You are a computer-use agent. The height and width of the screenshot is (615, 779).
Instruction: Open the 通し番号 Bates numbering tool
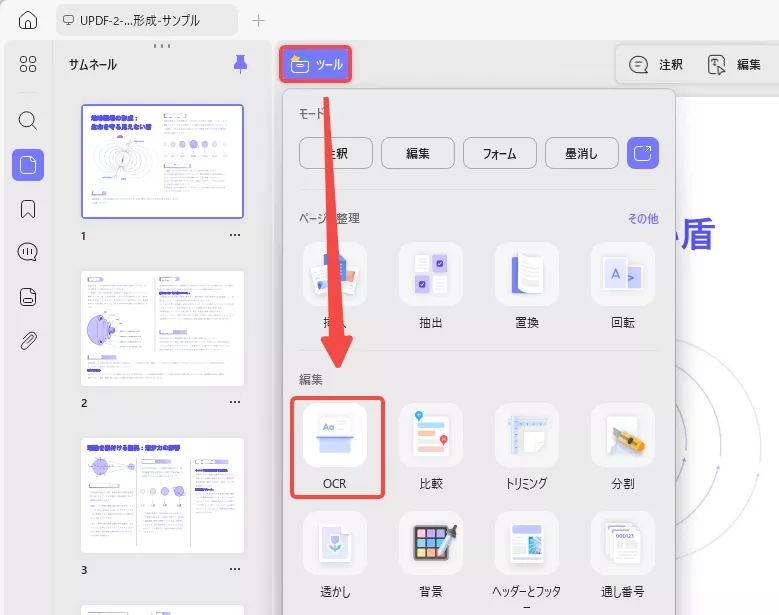point(623,555)
